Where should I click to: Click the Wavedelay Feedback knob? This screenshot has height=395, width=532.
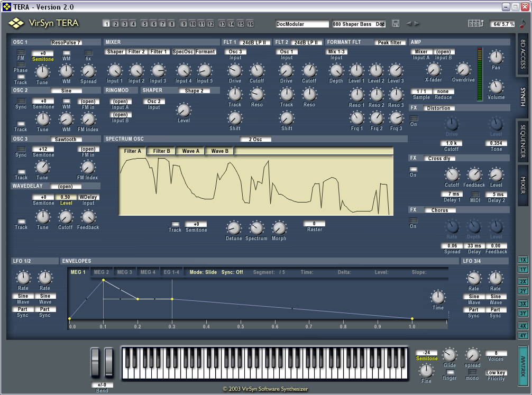point(88,217)
